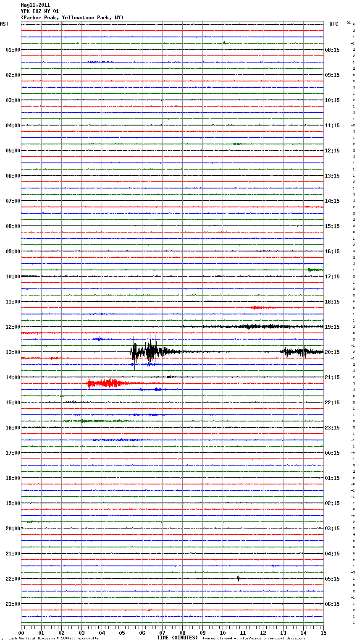Click the DC column header
Screen dimensions: 357x644
[349, 22]
